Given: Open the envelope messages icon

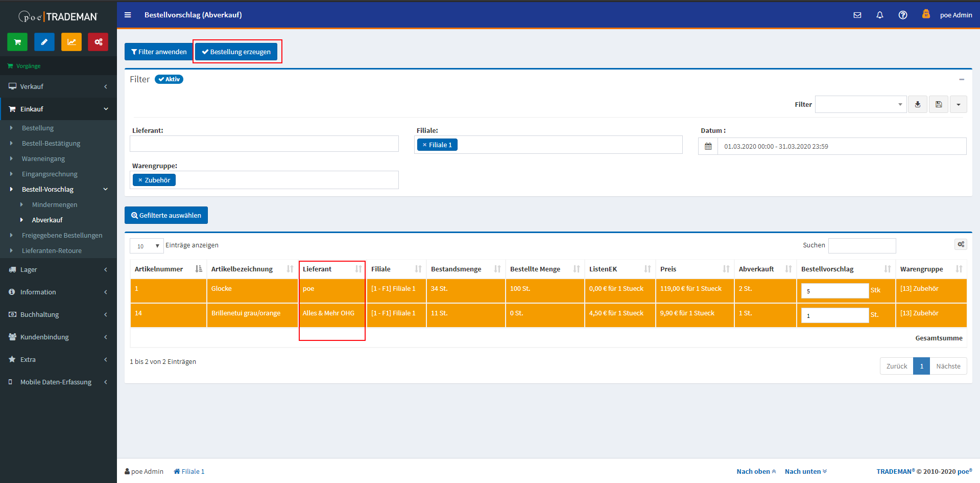Looking at the screenshot, I should [857, 15].
